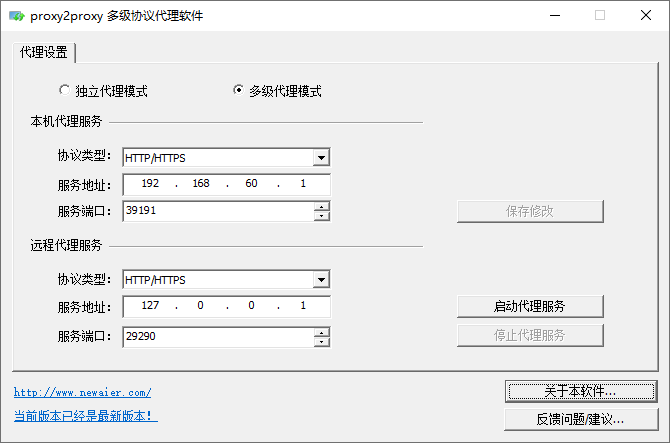Increment remote 服务端口 with up arrow
Viewport: 670px width, 443px height.
point(321,333)
